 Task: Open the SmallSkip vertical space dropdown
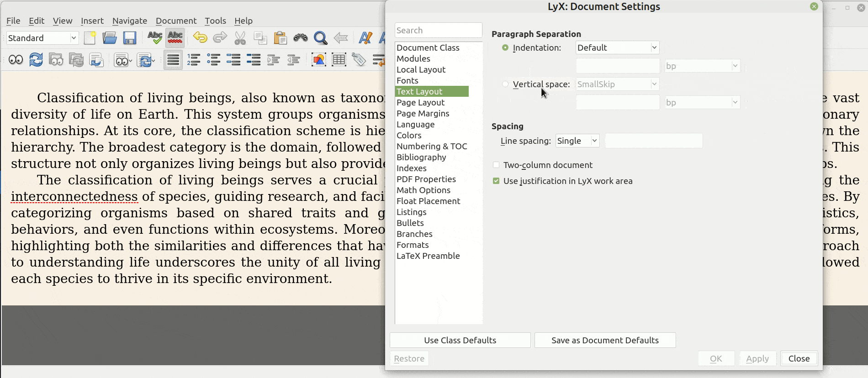(x=617, y=84)
